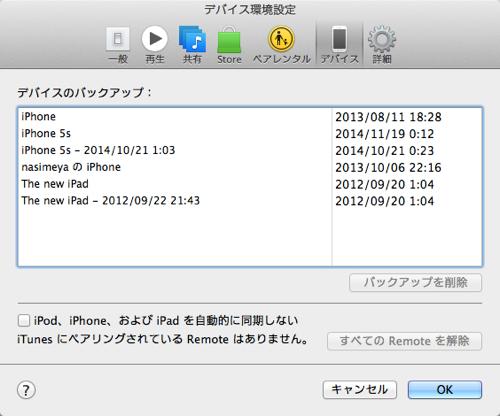Viewport: 500px width, 416px height.
Task: Click the キャンセル button
Action: pyautogui.click(x=360, y=390)
